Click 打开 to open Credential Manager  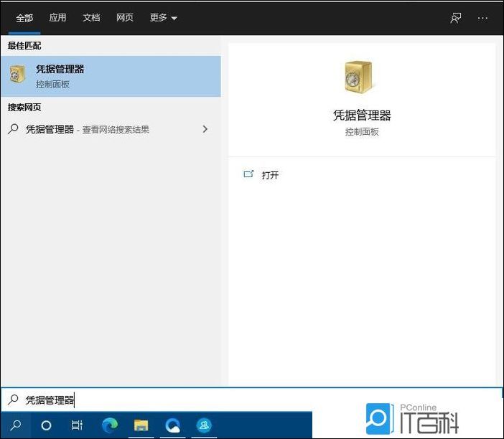click(x=270, y=175)
